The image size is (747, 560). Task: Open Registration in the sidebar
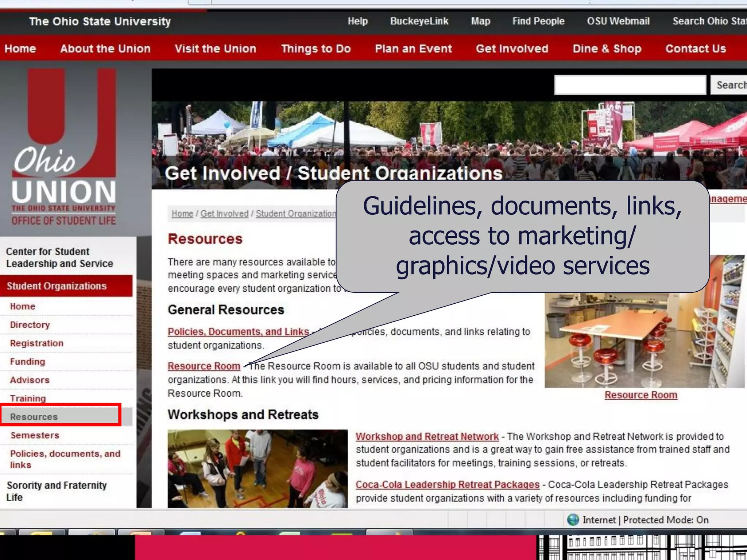coord(37,343)
